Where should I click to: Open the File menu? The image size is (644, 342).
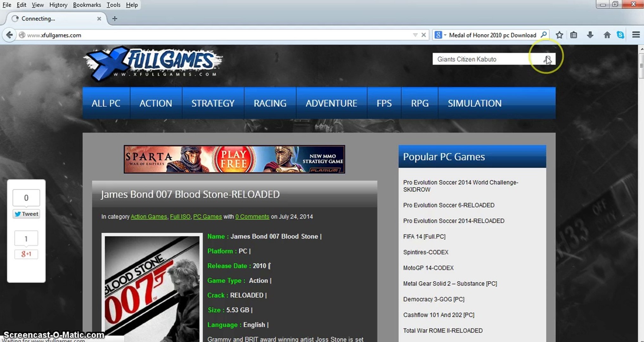pyautogui.click(x=7, y=5)
